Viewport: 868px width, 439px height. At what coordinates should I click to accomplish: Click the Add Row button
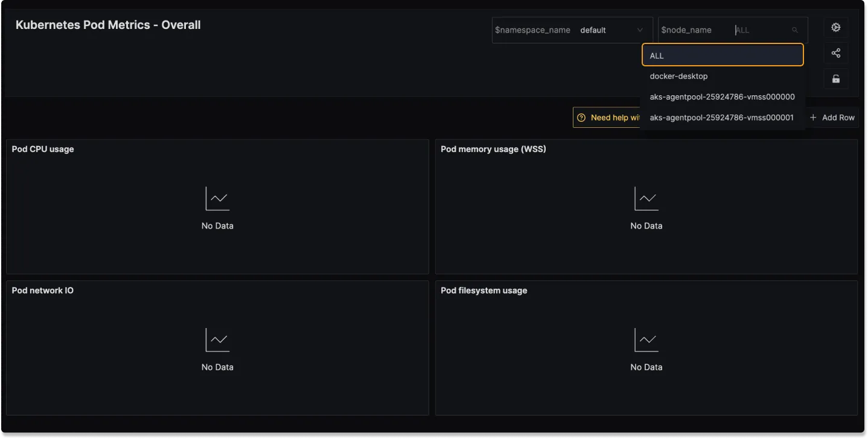[832, 118]
